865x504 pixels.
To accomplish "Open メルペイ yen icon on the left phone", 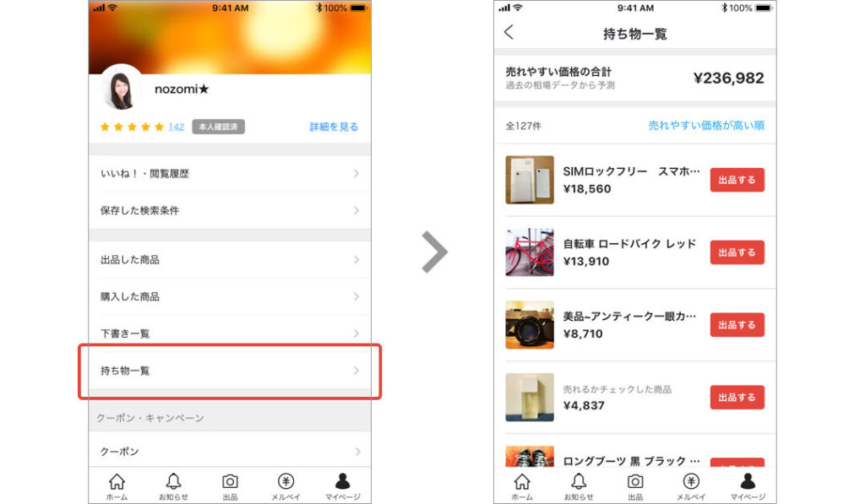I will [x=286, y=481].
